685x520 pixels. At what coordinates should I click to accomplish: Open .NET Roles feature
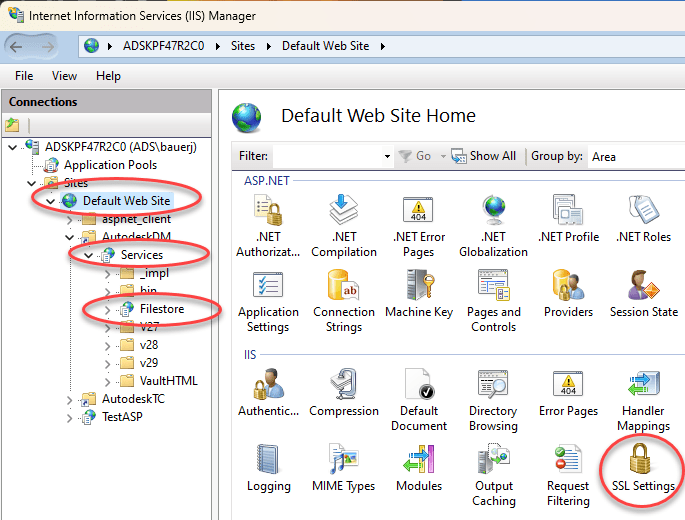[x=643, y=218]
